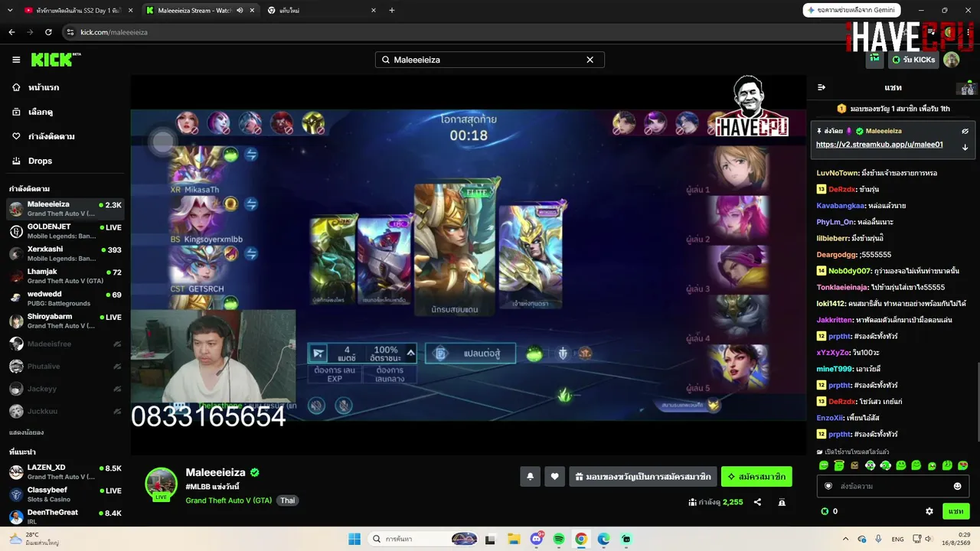The width and height of the screenshot is (980, 551).
Task: Go to Kick home via the logo
Action: point(56,60)
